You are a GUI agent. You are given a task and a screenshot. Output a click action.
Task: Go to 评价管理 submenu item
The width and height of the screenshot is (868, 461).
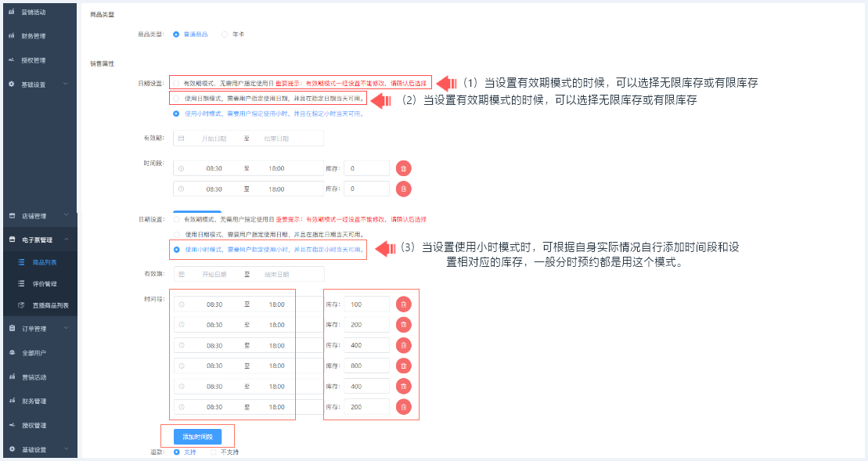[x=44, y=284]
